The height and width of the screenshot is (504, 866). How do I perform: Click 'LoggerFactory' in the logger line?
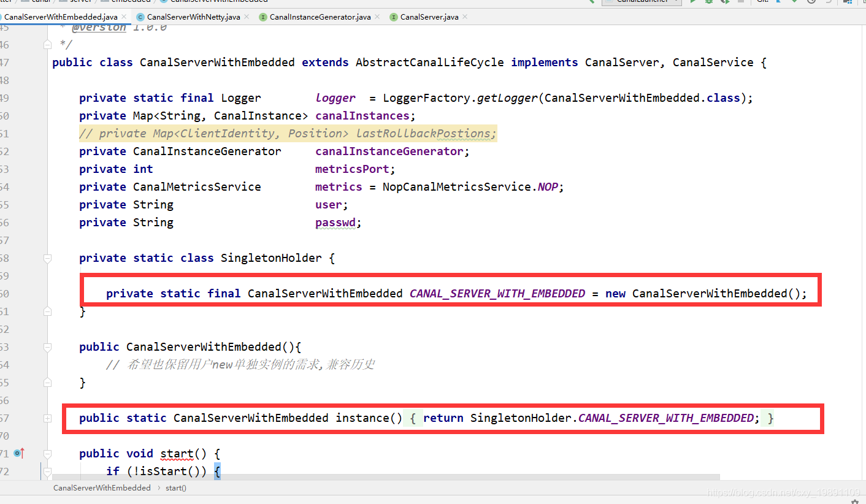tap(426, 98)
